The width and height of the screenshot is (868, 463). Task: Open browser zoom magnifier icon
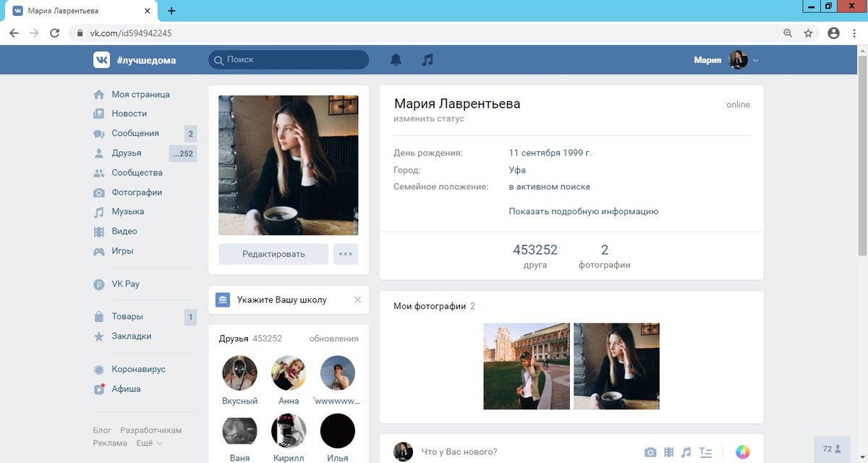(788, 33)
